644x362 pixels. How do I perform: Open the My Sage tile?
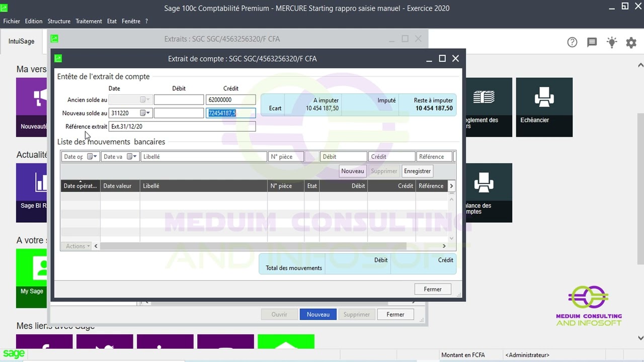coord(31,278)
